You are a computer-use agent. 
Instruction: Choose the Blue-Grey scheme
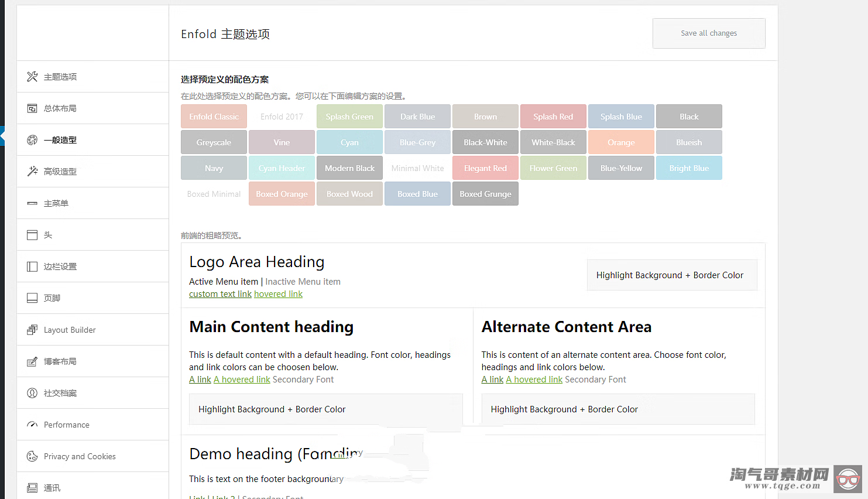coord(417,142)
